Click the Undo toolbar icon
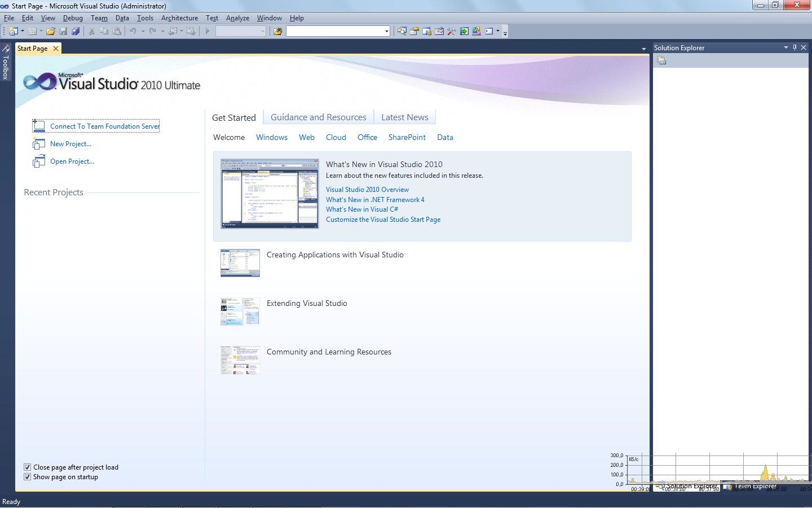The width and height of the screenshot is (812, 508). coord(134,31)
